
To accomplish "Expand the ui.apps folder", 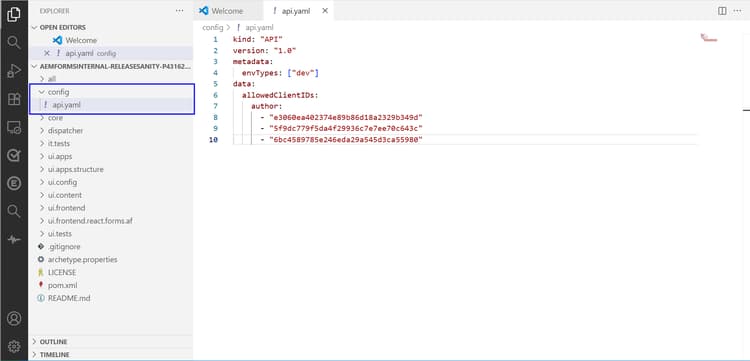I will click(111, 156).
